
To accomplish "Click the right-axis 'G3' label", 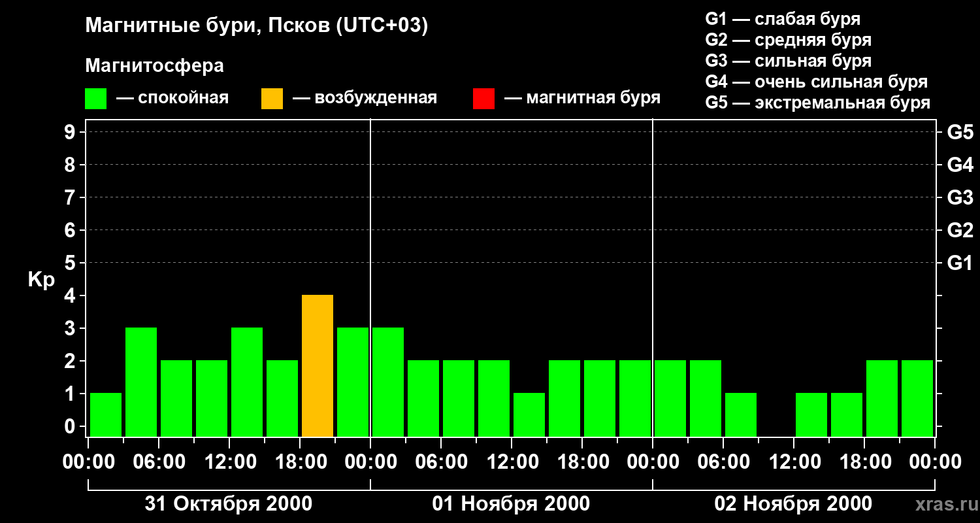I will (x=960, y=197).
